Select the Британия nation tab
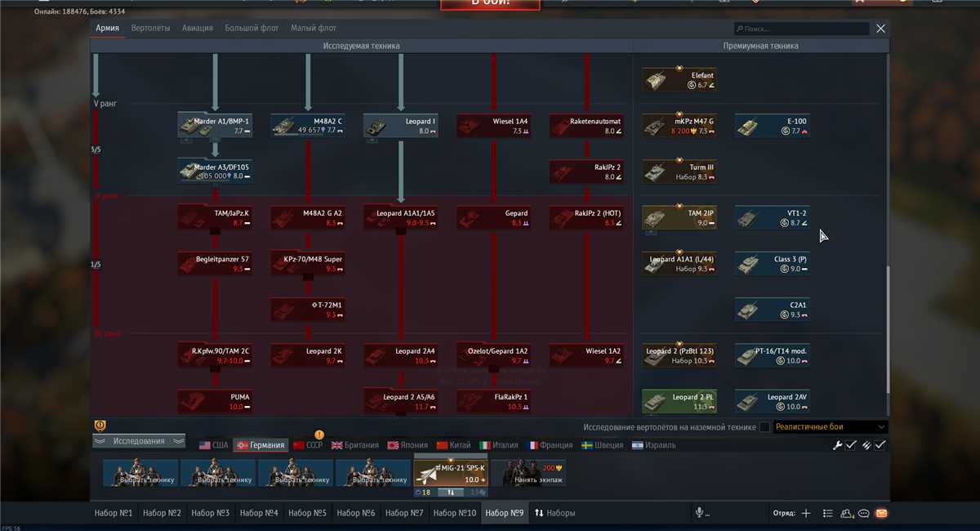The width and height of the screenshot is (980, 531). (x=355, y=445)
